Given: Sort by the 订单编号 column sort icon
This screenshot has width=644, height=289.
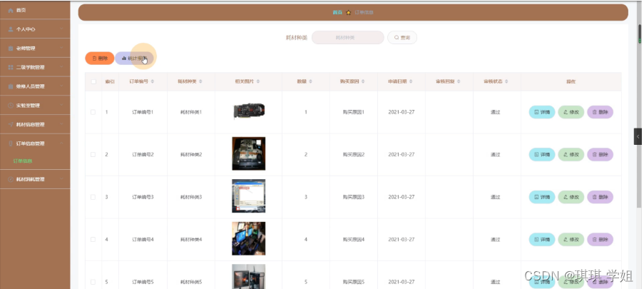Looking at the screenshot, I should pos(153,81).
